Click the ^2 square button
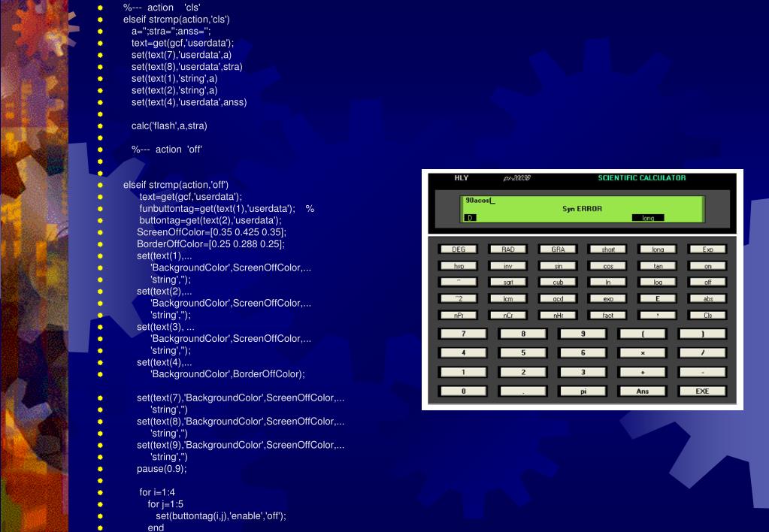The width and height of the screenshot is (769, 532). [459, 298]
